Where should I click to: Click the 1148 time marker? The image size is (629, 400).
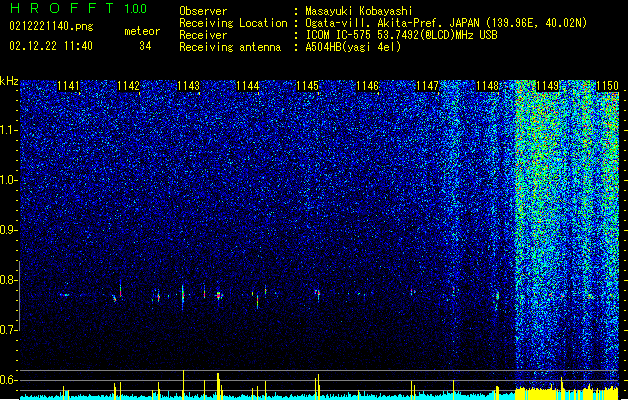(487, 86)
